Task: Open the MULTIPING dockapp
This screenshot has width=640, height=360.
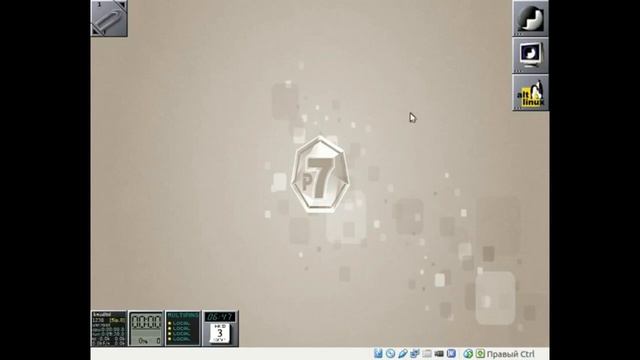Action: click(x=183, y=329)
